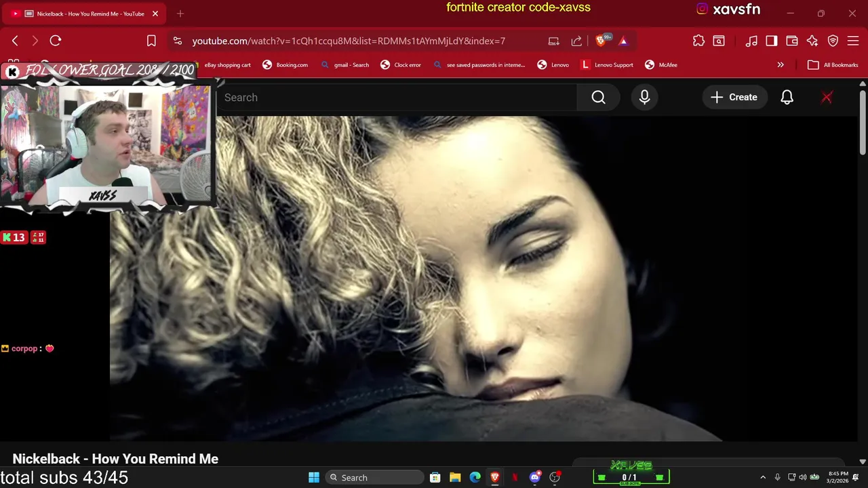This screenshot has height=488, width=868.
Task: Expand hidden bookmarks with the double chevron
Action: coord(781,65)
